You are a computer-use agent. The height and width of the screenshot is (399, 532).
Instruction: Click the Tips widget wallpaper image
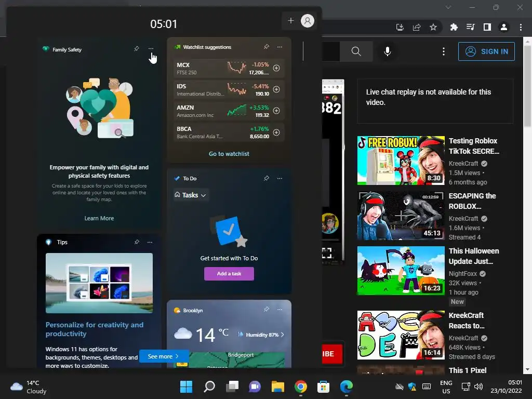[99, 283]
